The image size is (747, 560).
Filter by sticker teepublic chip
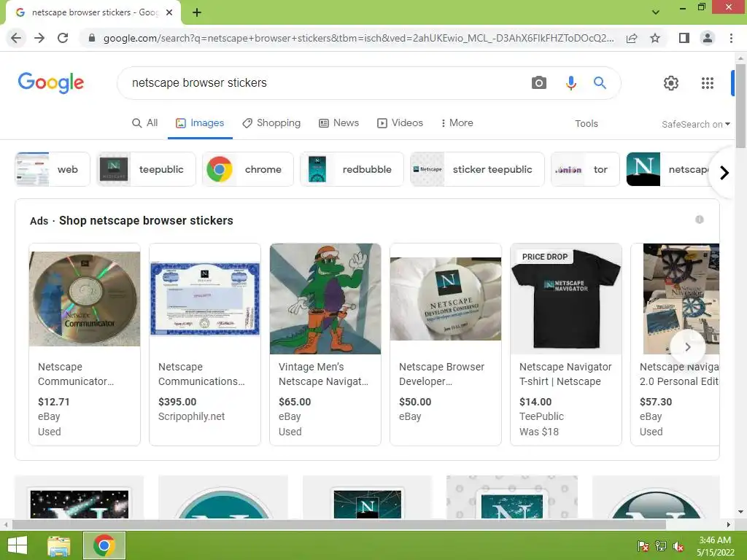477,169
